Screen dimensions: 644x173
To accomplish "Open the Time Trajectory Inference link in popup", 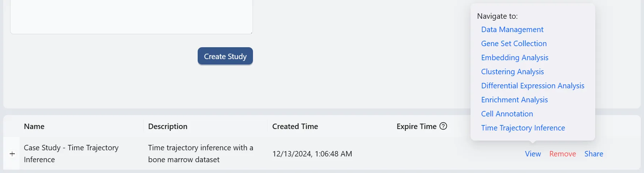I will [523, 128].
